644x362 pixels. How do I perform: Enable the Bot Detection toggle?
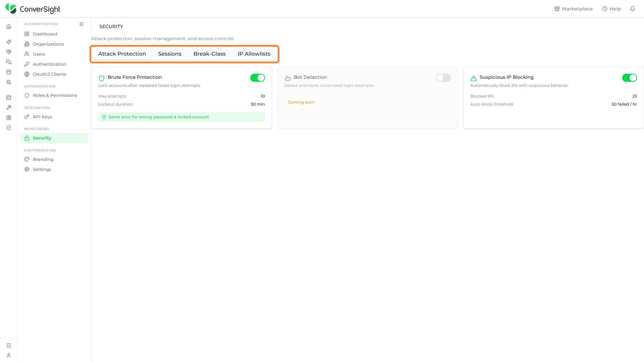pos(443,78)
